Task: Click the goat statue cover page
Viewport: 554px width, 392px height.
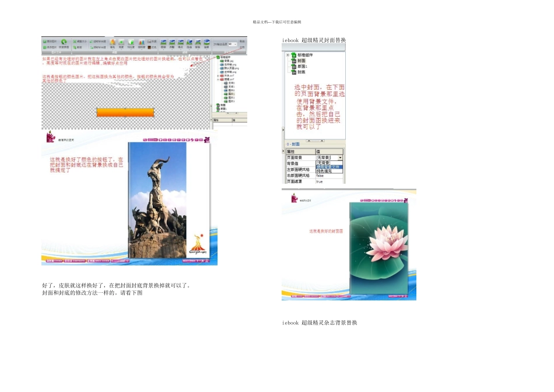Action: (x=169, y=200)
